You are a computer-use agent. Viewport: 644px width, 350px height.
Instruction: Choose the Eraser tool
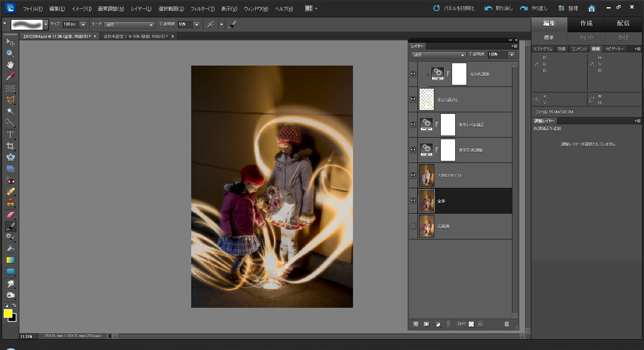click(10, 215)
